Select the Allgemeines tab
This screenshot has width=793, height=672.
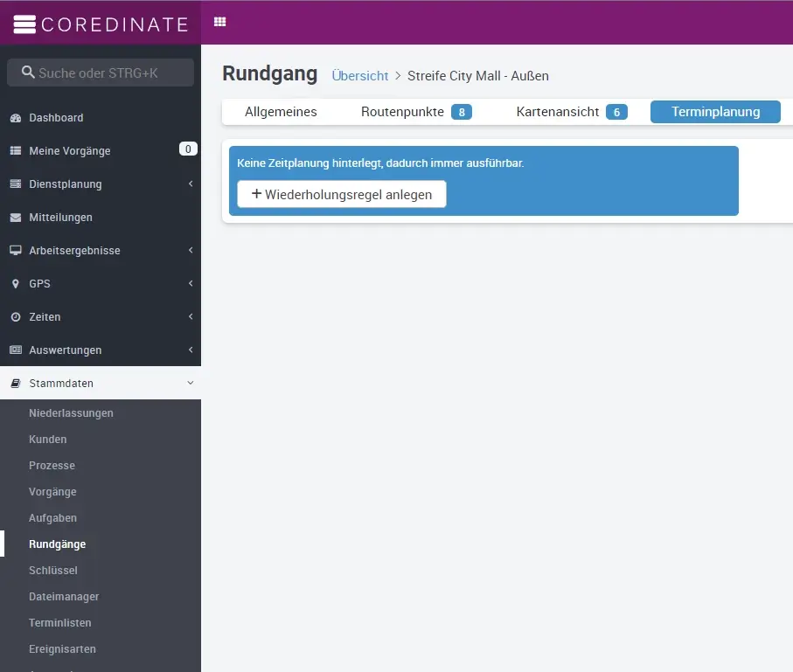click(x=281, y=112)
